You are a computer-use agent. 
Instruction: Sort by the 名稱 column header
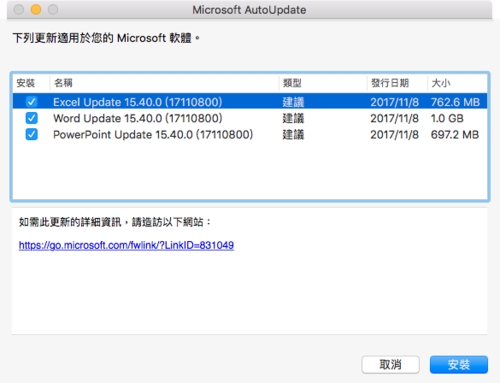pyautogui.click(x=63, y=83)
